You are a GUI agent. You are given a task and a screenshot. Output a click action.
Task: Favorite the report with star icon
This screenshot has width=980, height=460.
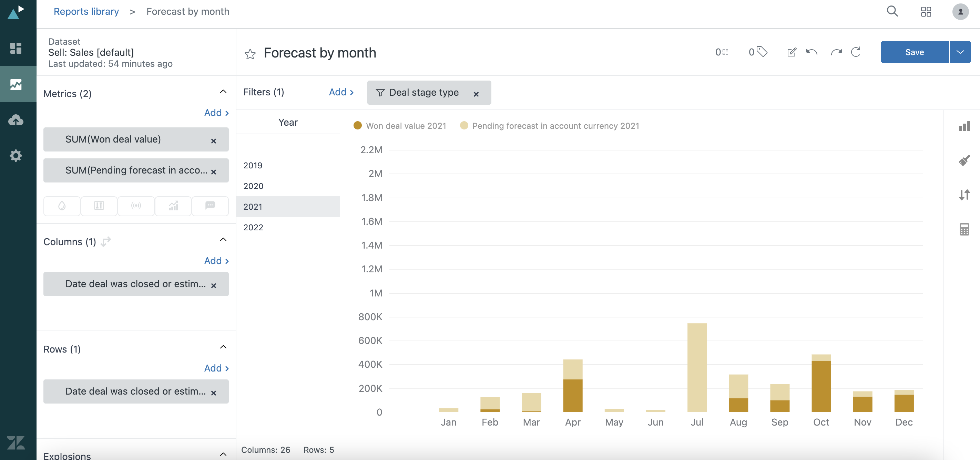250,54
